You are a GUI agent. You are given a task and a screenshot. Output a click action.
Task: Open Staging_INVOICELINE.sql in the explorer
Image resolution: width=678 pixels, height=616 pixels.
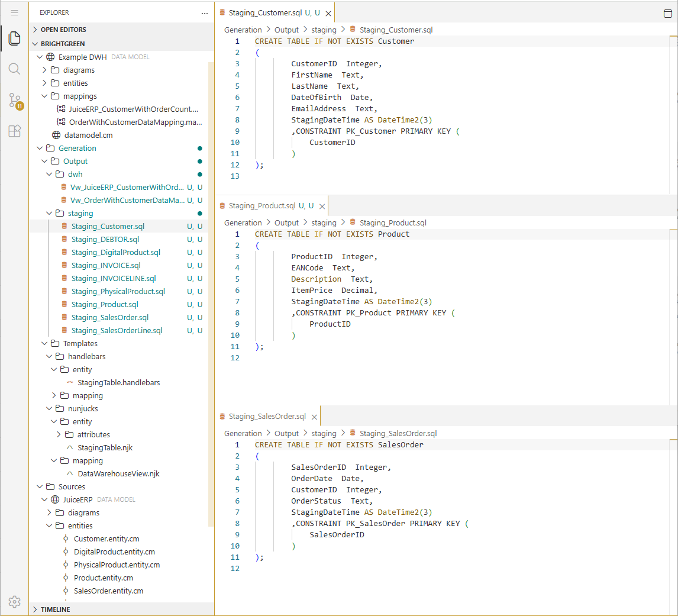click(x=114, y=278)
